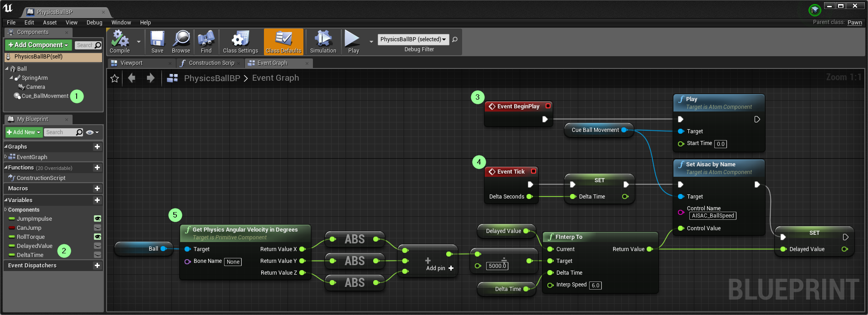
Task: Click magnifier next to Debug Filter
Action: 455,39
